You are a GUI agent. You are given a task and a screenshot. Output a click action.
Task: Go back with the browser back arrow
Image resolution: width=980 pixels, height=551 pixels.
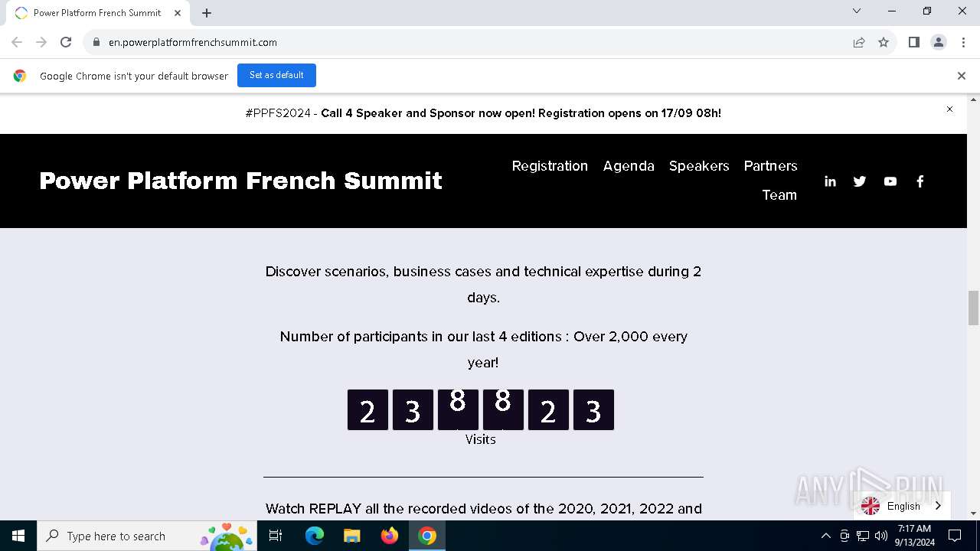[17, 42]
